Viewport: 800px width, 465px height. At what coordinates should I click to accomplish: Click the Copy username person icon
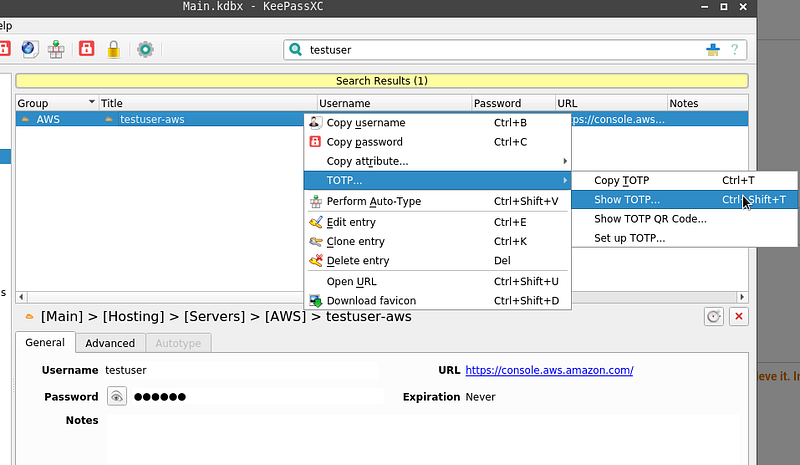tap(315, 123)
